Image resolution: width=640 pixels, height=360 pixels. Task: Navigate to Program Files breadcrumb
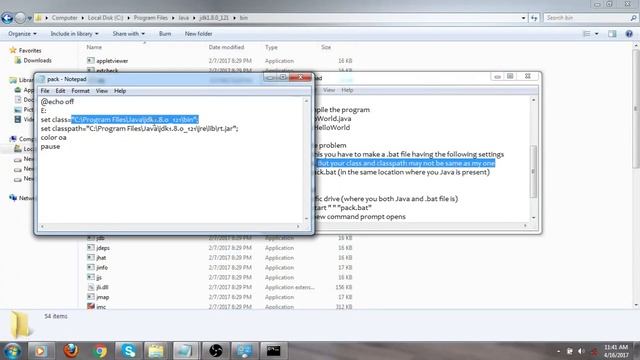point(151,18)
